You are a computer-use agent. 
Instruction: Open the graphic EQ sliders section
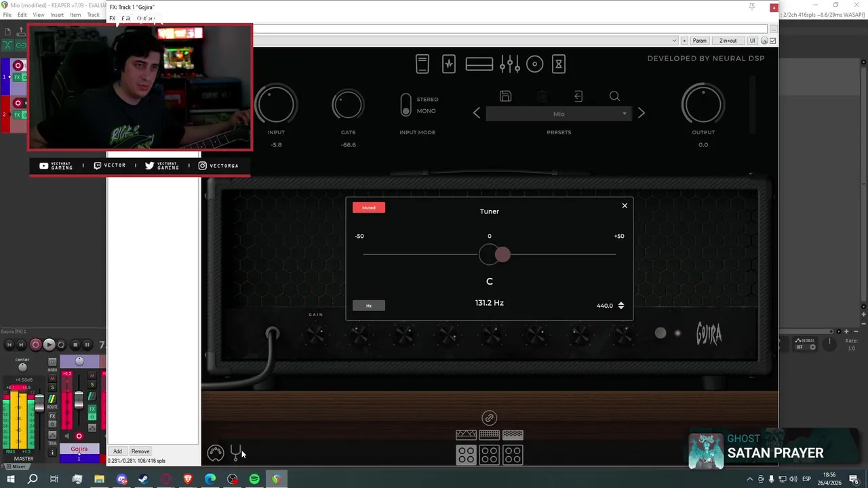click(509, 64)
